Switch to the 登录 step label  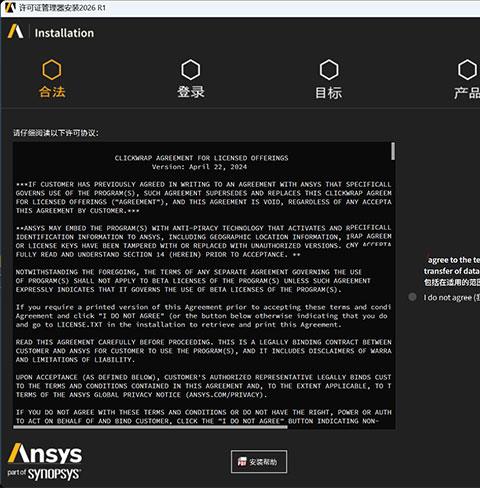(191, 92)
